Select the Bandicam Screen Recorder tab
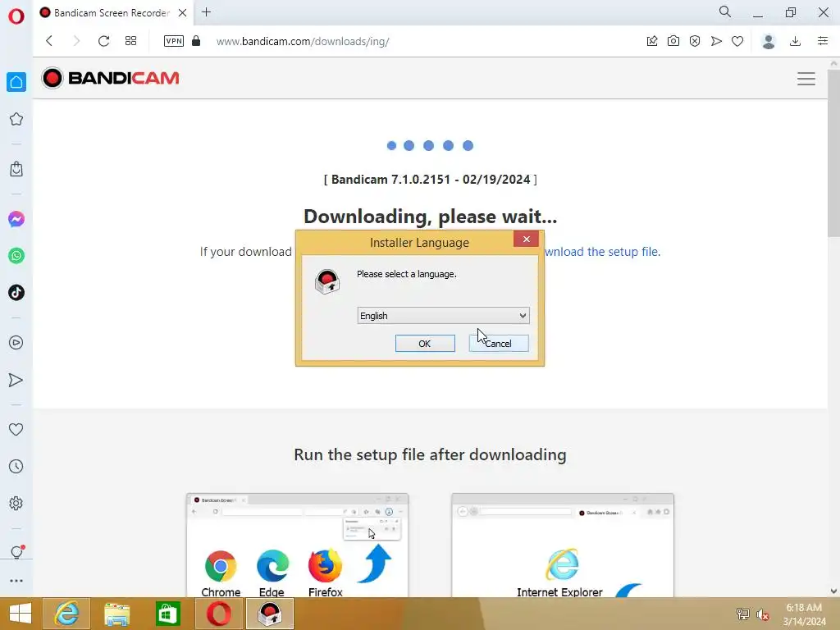The height and width of the screenshot is (630, 840). point(112,12)
